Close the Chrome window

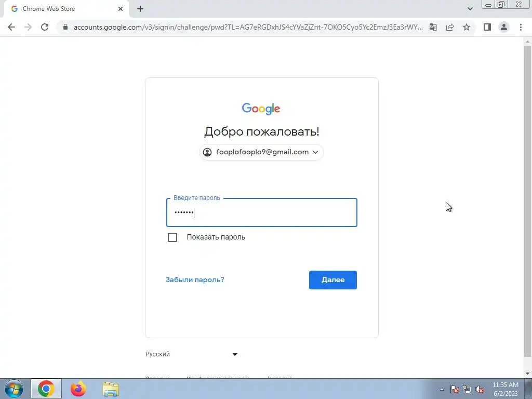coord(519,4)
